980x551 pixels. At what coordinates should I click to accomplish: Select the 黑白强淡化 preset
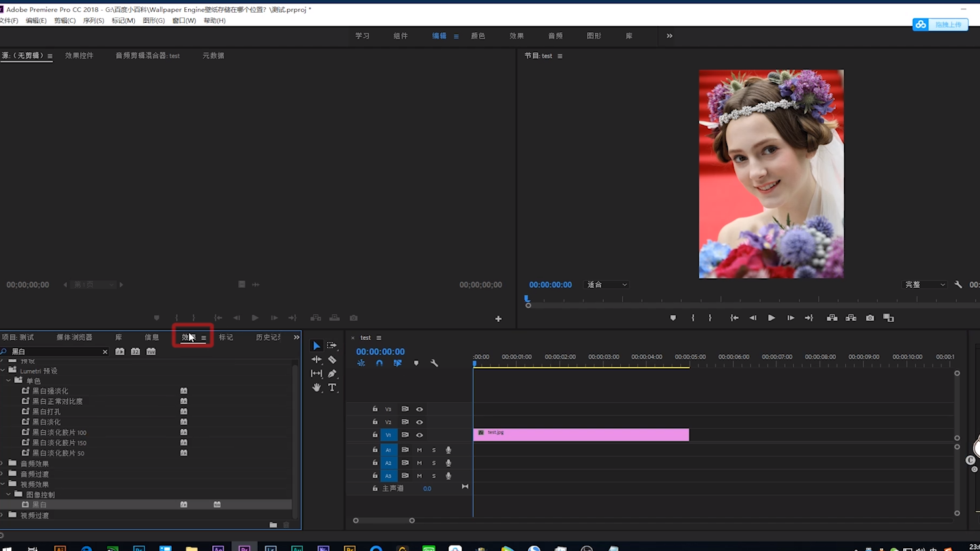[x=50, y=391]
